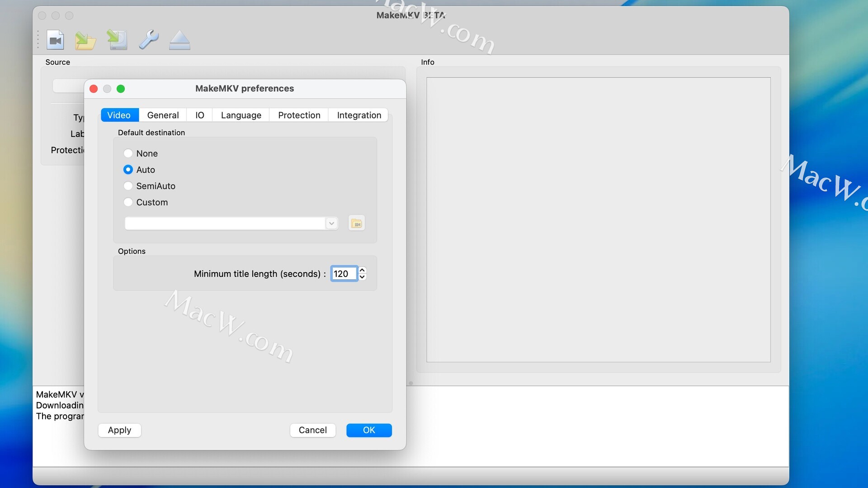Click the green zoom button of preferences
This screenshot has height=488, width=868.
point(121,89)
